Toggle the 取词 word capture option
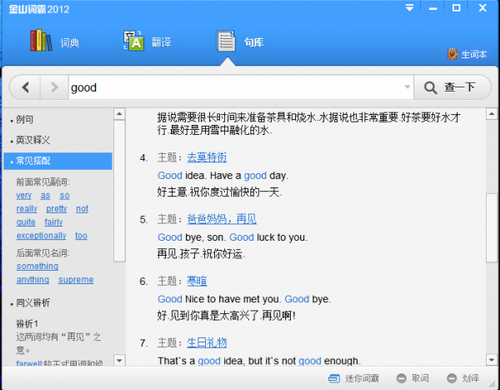The width and height of the screenshot is (500, 390). (x=413, y=378)
